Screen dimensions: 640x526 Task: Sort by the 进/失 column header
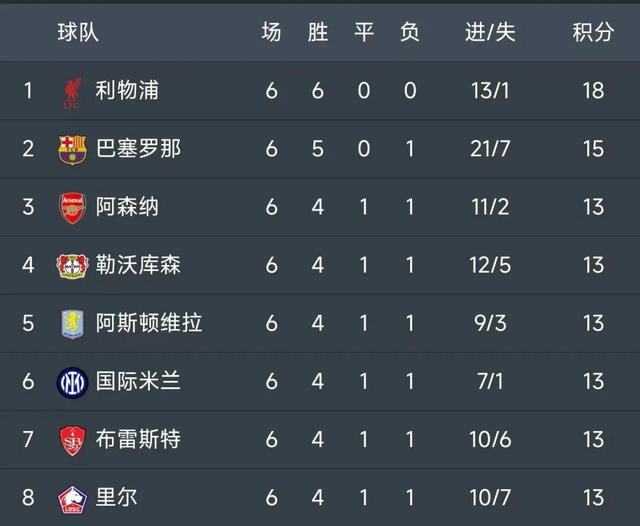pyautogui.click(x=490, y=33)
